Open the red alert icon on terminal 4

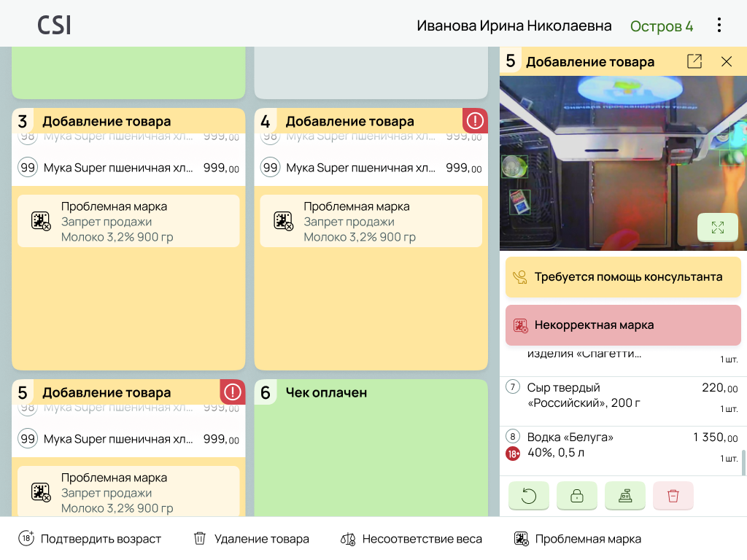475,121
